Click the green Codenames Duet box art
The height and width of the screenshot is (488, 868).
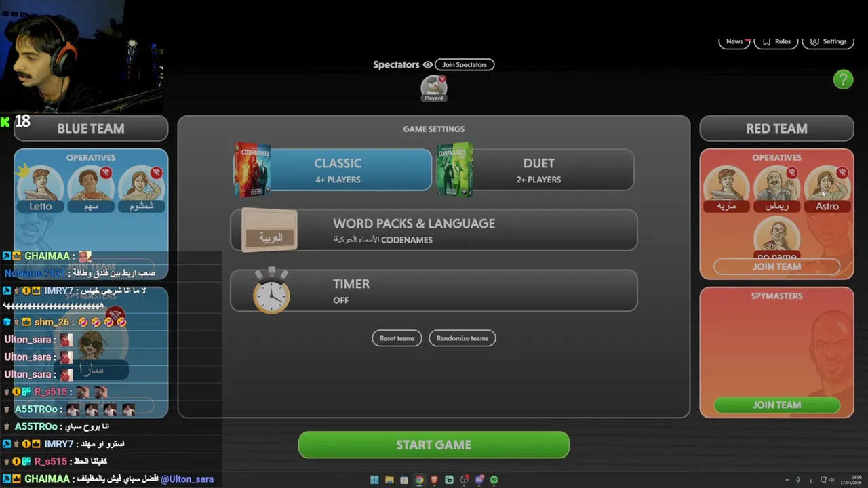(454, 169)
